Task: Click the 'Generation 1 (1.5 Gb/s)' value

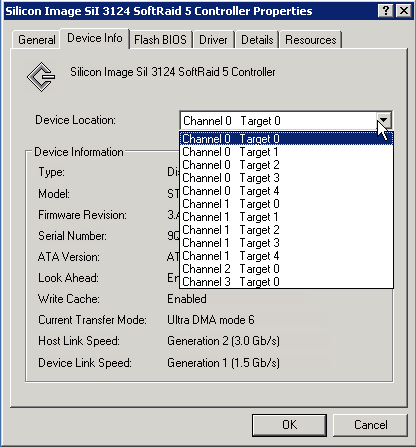Action: point(223,363)
